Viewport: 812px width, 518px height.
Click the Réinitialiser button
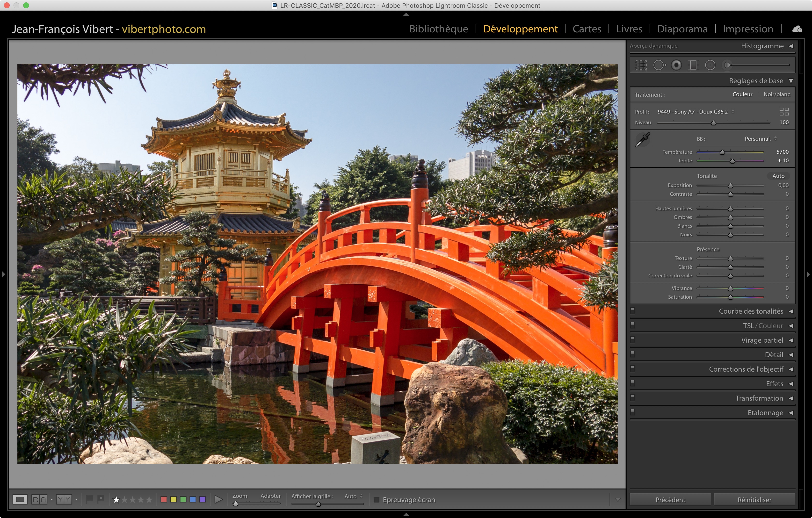pos(754,499)
